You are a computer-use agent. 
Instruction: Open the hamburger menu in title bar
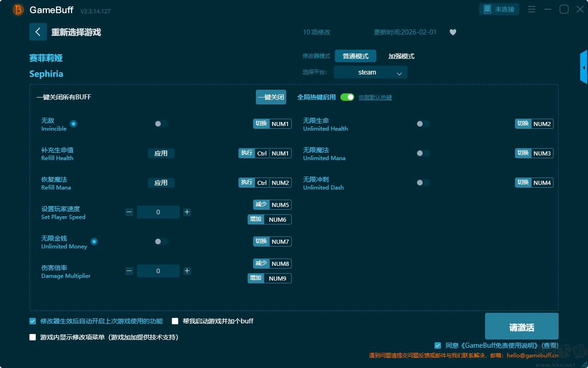pyautogui.click(x=531, y=9)
